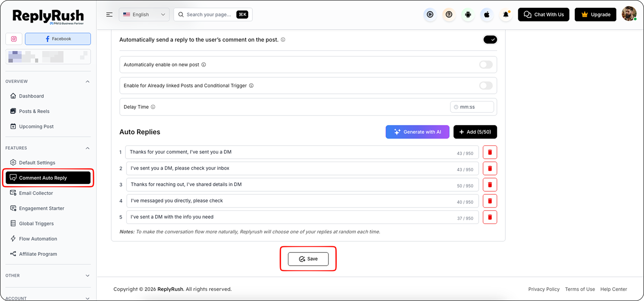Edit reply "I've sent a DM with the info you need"
Screen dimensions: 644x301
302,217
